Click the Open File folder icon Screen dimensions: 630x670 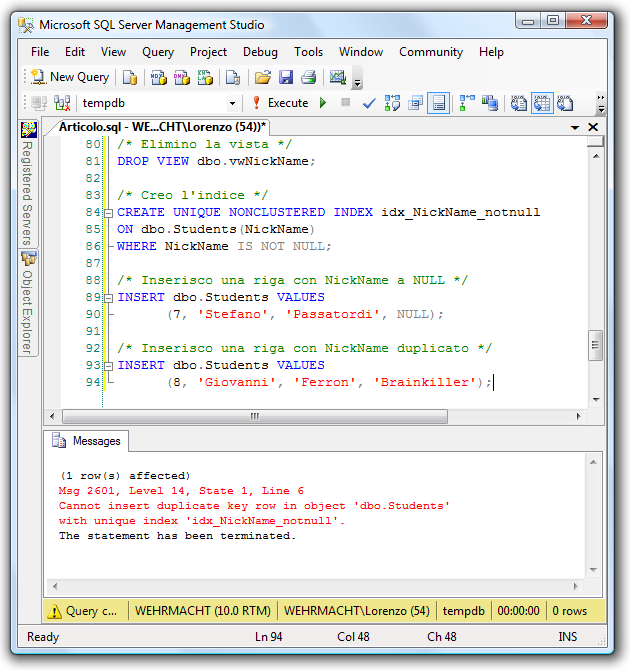[x=262, y=77]
